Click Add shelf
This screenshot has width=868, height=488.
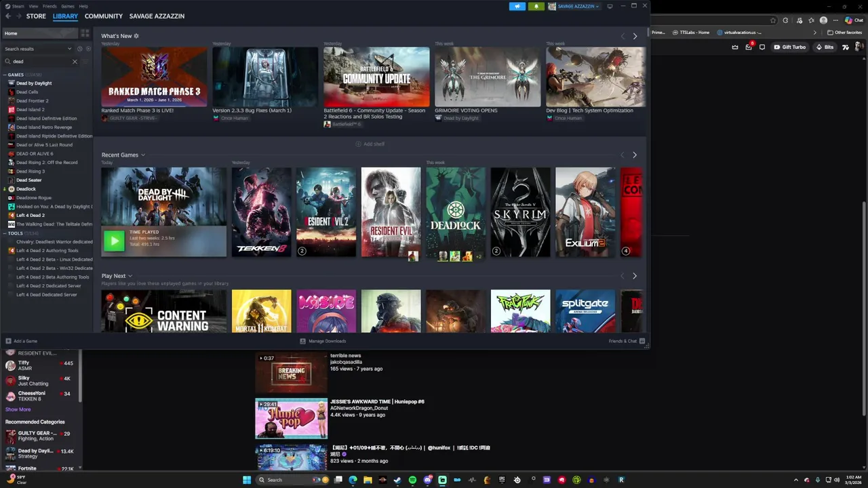[370, 144]
